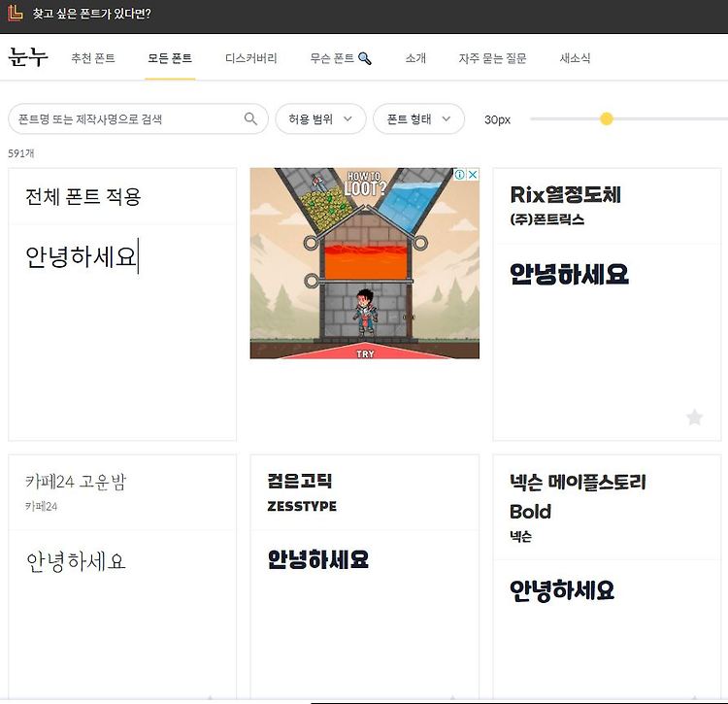Open the 무슨 폰트 menu item
Viewport: 728px width, 704px height.
332,58
